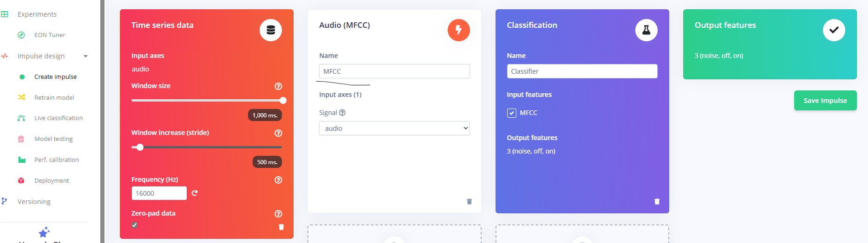This screenshot has width=868, height=243.
Task: Toggle the Zero-pad data checkbox
Action: 134,225
